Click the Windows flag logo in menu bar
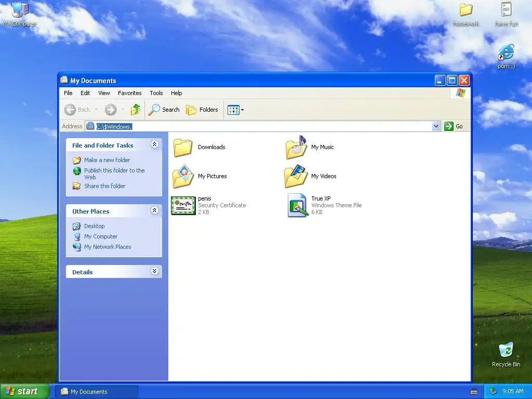Image resolution: width=532 pixels, height=399 pixels. pyautogui.click(x=461, y=92)
